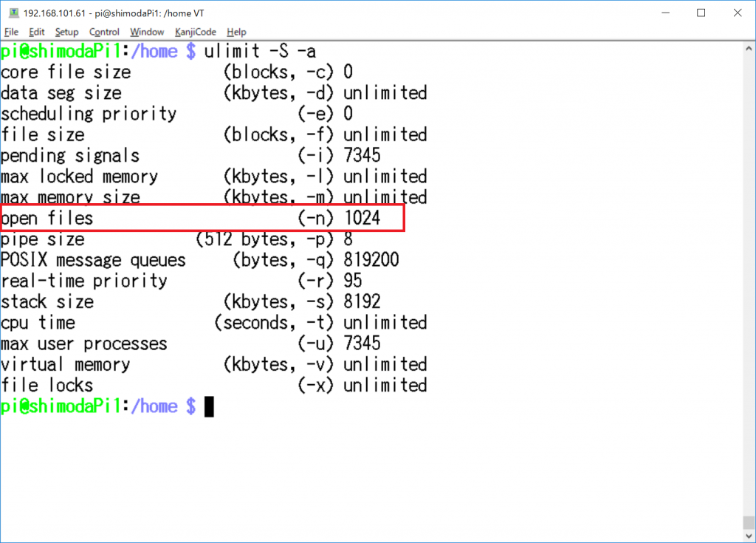Click the 'virtual memory' row
The height and width of the screenshot is (543, 756).
click(x=214, y=364)
